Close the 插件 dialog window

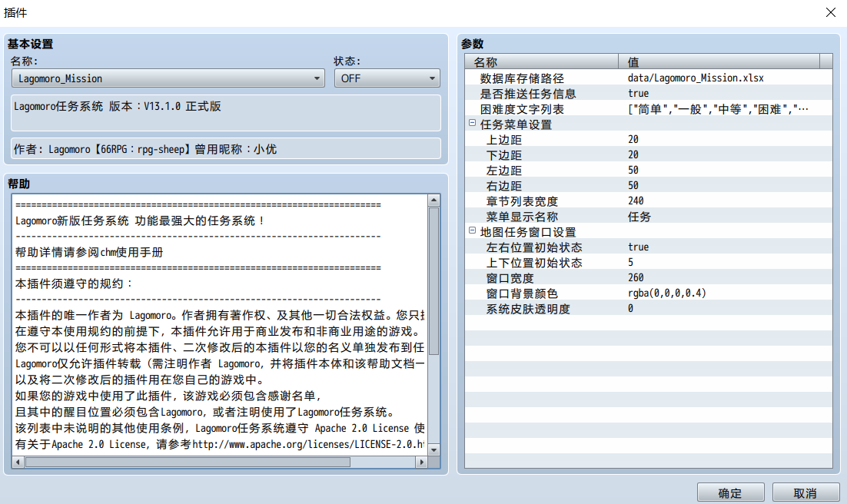click(x=831, y=12)
